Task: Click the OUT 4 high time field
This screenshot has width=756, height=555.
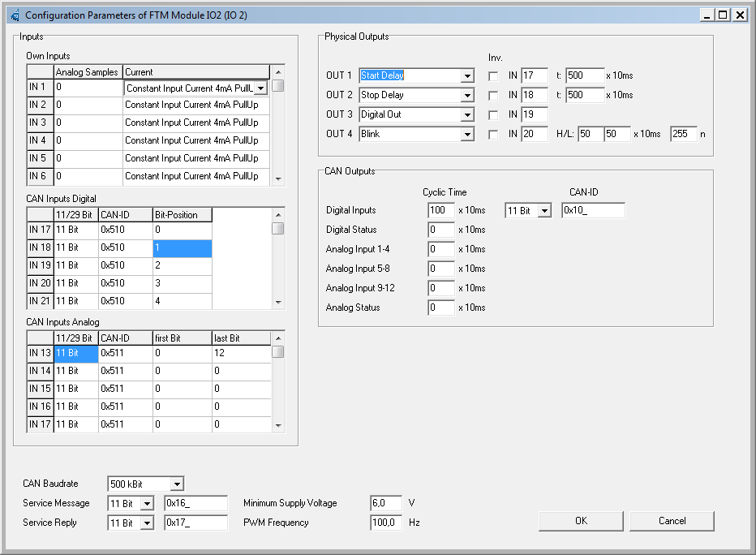Action: pos(591,134)
